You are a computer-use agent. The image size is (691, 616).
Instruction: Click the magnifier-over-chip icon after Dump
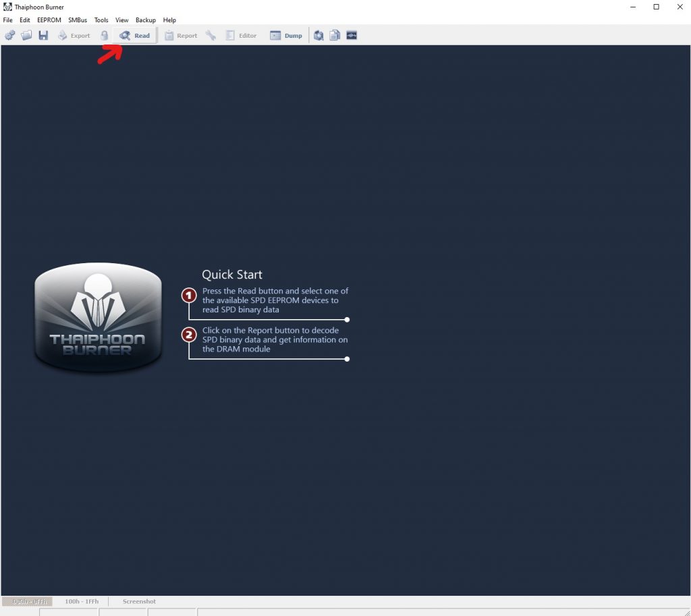pyautogui.click(x=319, y=35)
